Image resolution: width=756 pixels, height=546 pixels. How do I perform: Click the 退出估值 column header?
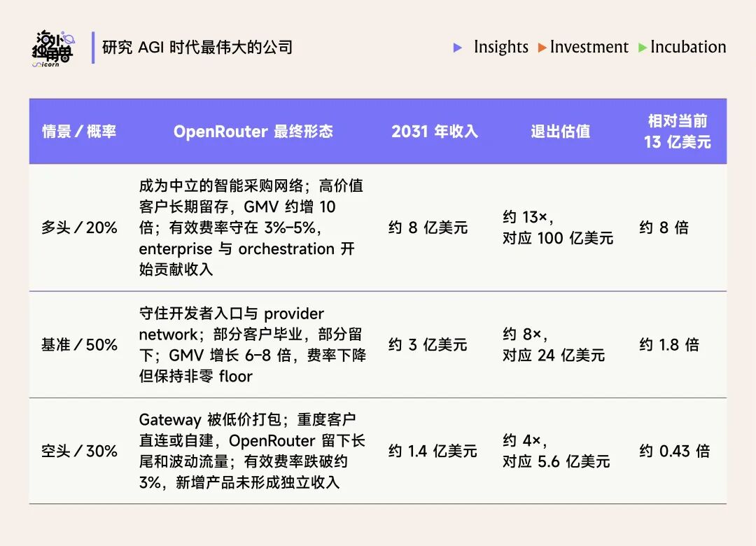(x=560, y=131)
